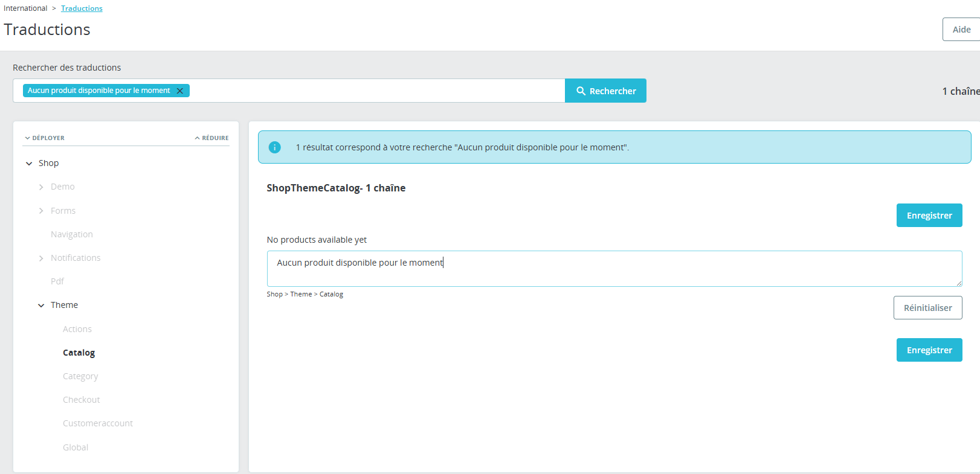Click the Shop root tree label
Screen dimensions: 980x474
click(x=49, y=163)
